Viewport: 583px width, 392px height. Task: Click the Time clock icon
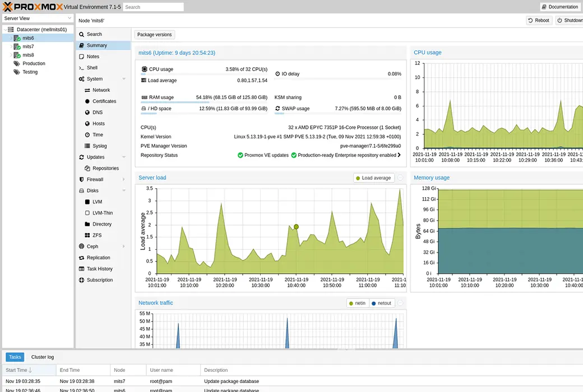click(x=87, y=134)
